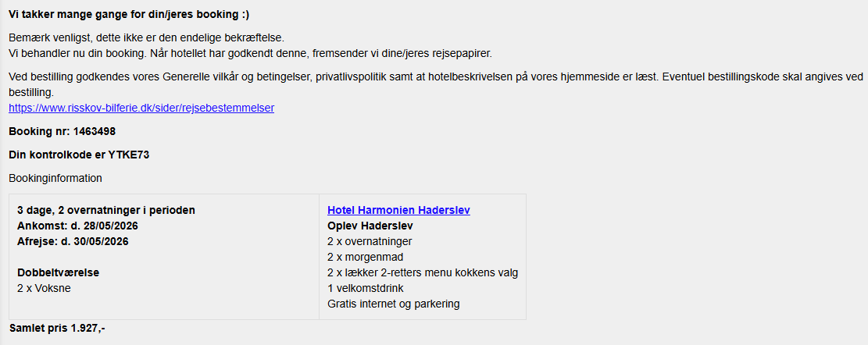Open the rejsebestemmelser terms URL link
868x345 pixels.
click(x=141, y=108)
